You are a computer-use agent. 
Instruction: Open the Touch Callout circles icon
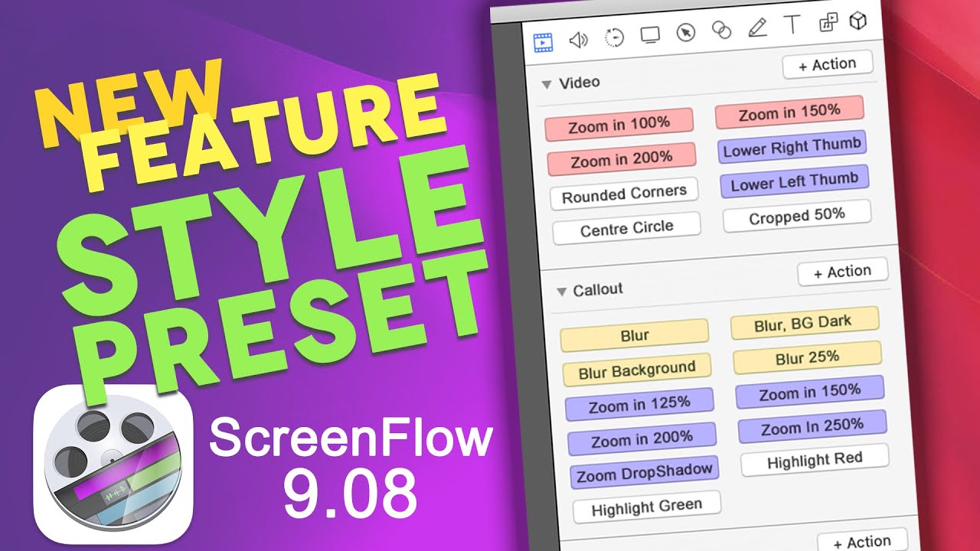[721, 30]
